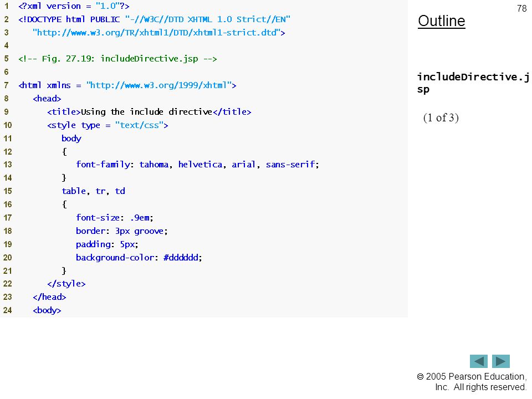Image resolution: width=532 pixels, height=399 pixels.
Task: Select the Fig. 27.19 comment line
Action: pyautogui.click(x=117, y=59)
